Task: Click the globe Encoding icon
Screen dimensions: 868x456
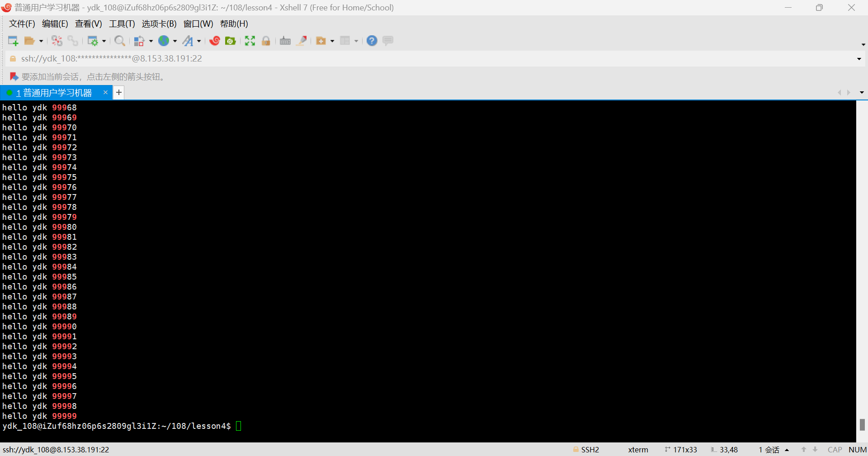Action: tap(164, 41)
